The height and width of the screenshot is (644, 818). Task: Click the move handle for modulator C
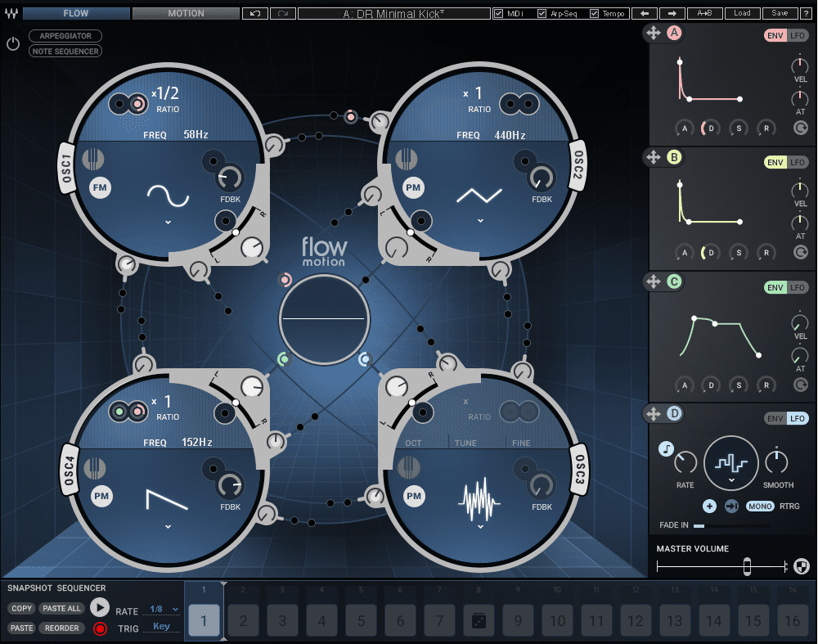653,281
